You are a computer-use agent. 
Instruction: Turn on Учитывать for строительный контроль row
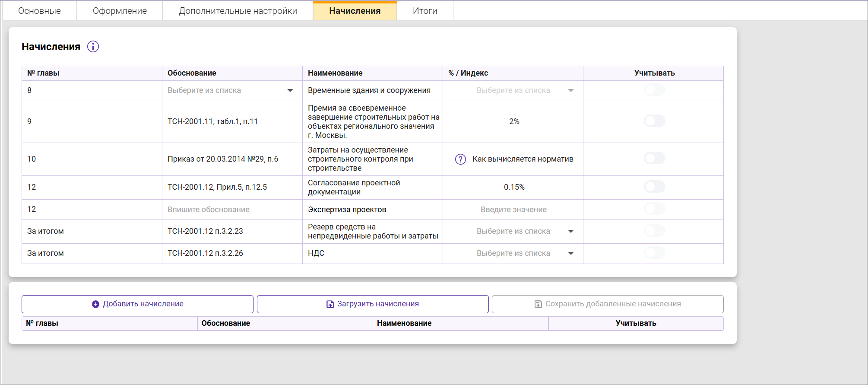pos(654,159)
